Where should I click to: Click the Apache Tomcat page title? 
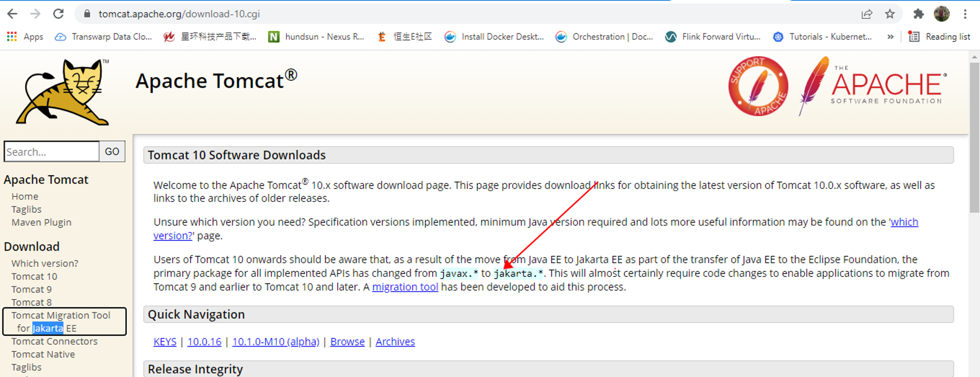[x=216, y=80]
